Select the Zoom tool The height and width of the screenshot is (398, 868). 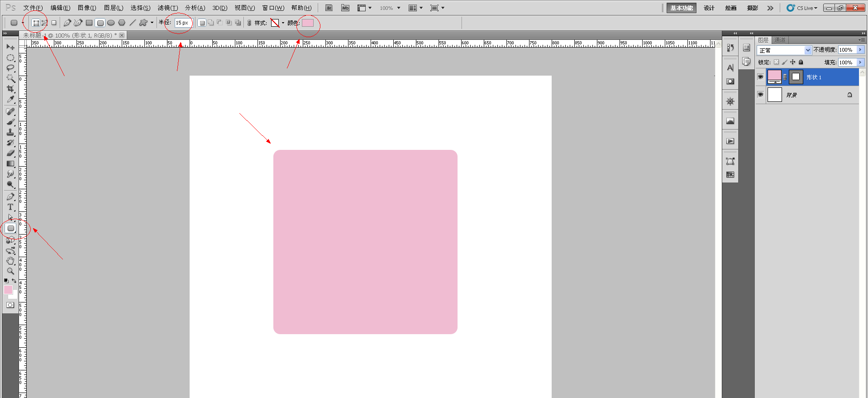(x=10, y=271)
